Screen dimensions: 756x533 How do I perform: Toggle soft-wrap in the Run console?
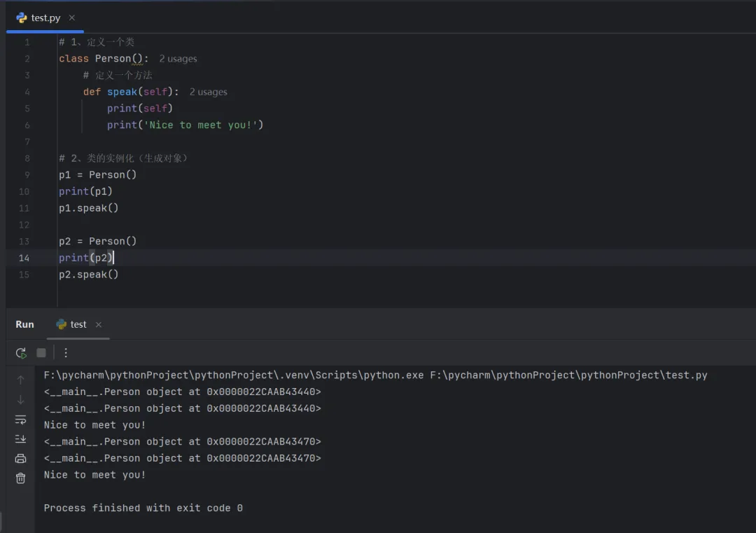point(21,420)
